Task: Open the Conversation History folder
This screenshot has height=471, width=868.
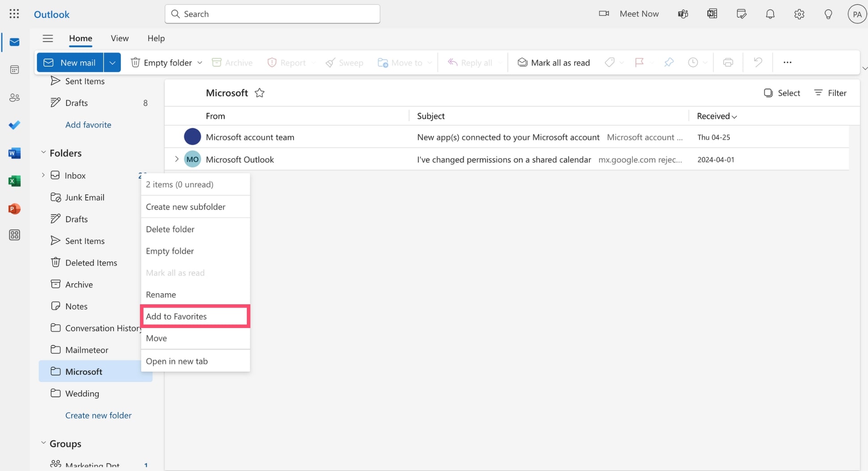Action: coord(89,328)
